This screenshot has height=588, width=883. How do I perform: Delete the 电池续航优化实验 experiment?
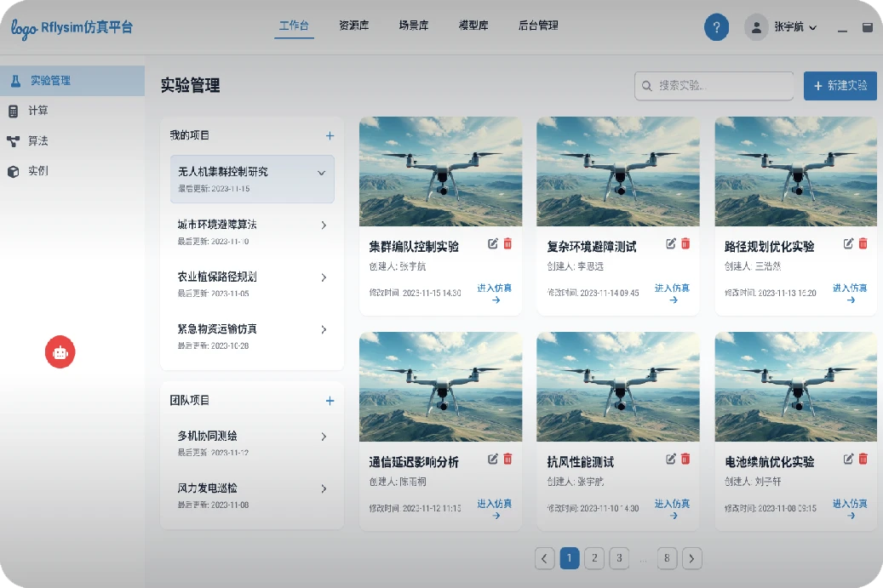(863, 460)
